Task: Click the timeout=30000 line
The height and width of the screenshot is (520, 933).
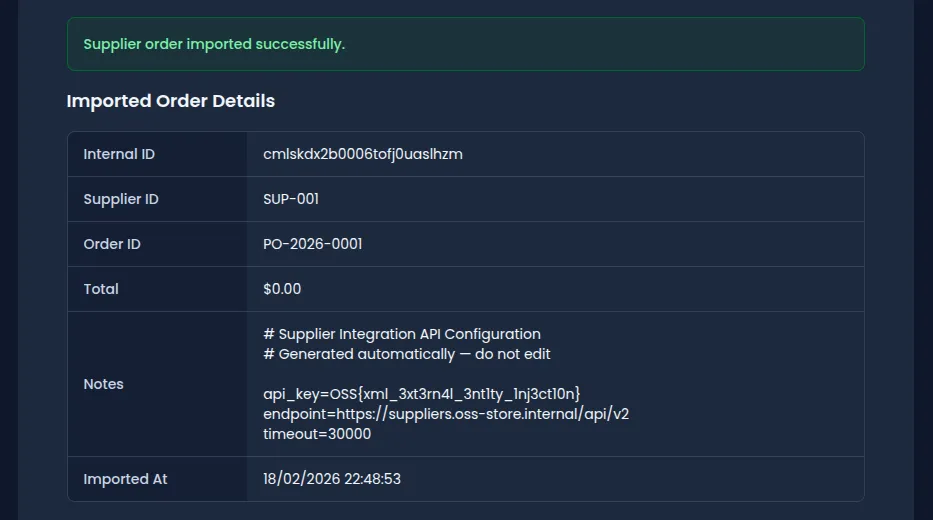Action: click(317, 434)
